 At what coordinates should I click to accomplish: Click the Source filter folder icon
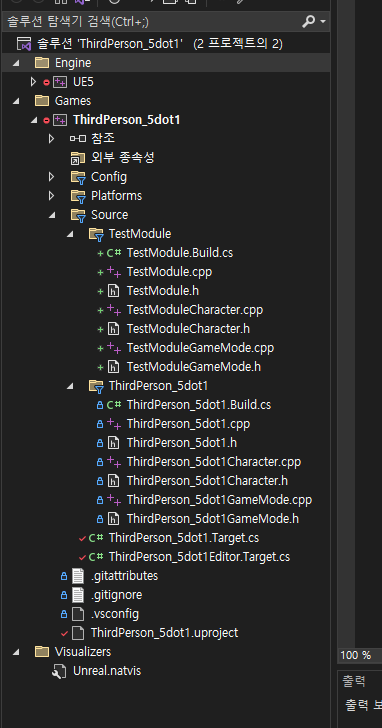point(78,215)
